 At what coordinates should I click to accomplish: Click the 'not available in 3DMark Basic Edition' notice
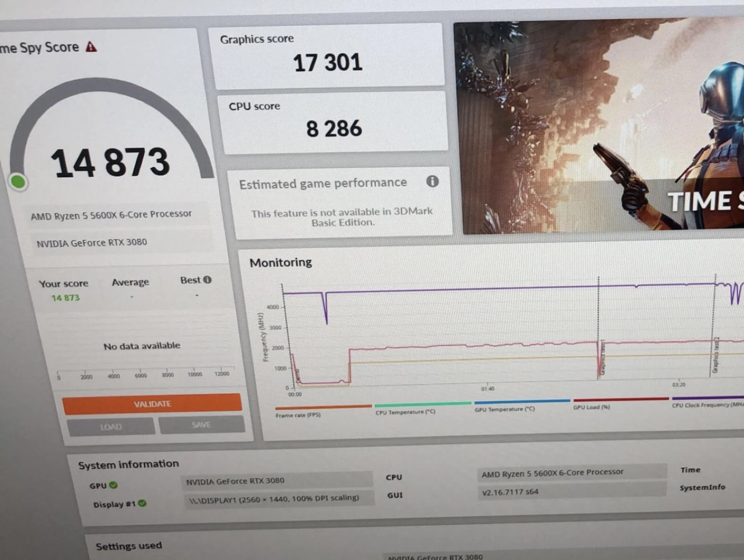coord(342,217)
